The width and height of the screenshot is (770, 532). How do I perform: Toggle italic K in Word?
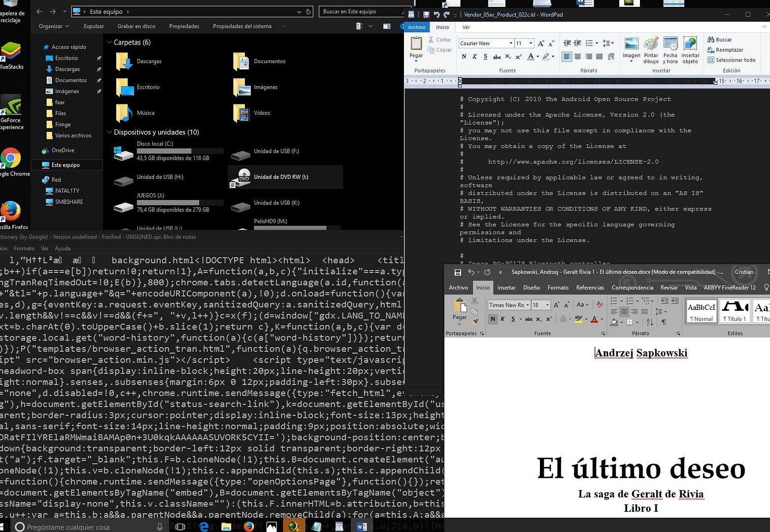pyautogui.click(x=503, y=319)
